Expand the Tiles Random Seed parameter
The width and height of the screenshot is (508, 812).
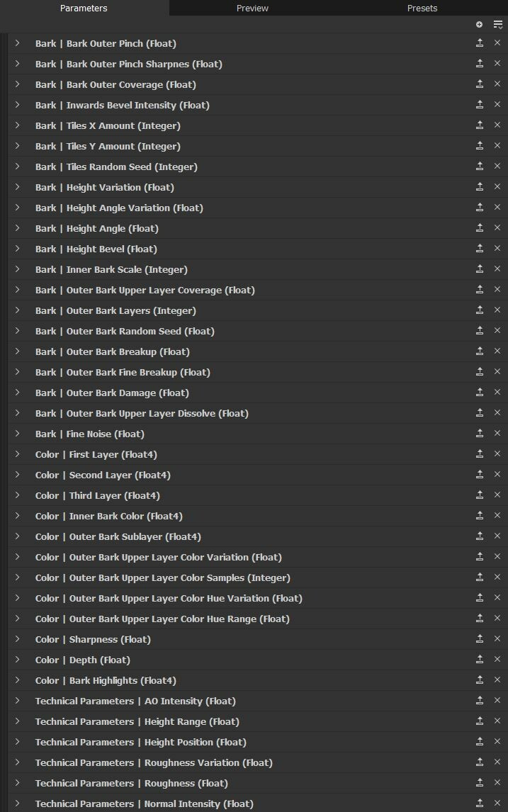(17, 167)
